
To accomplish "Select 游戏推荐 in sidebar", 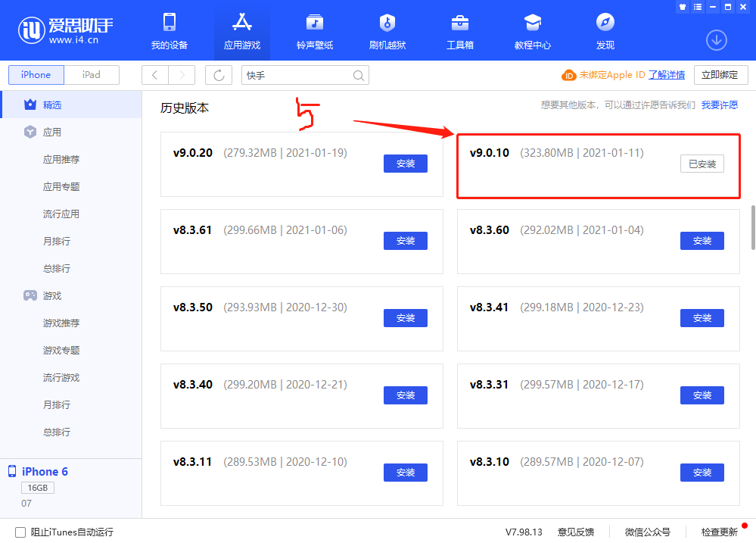I will point(61,323).
